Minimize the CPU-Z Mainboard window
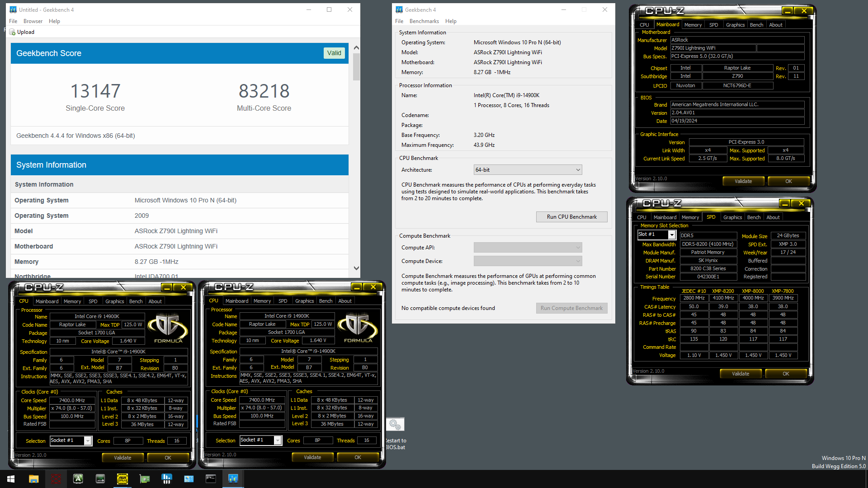The width and height of the screenshot is (868, 488). [787, 11]
